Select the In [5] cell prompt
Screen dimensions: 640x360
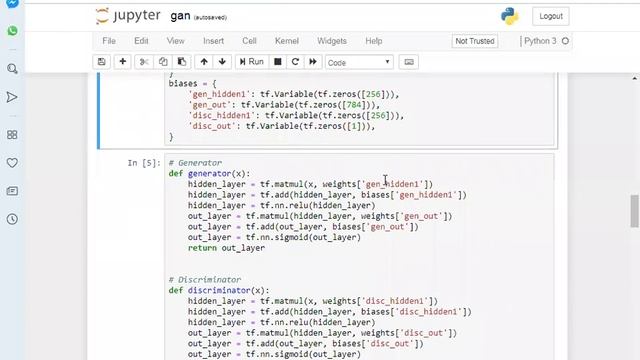[144, 163]
